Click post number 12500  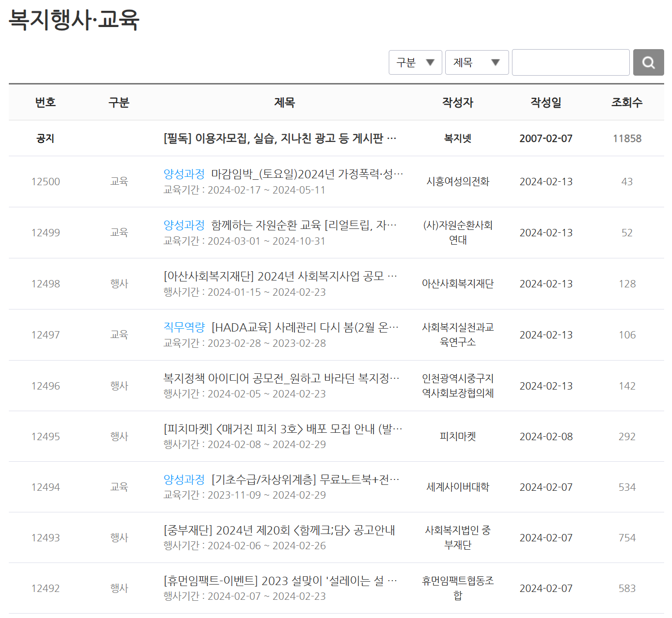pyautogui.click(x=46, y=182)
